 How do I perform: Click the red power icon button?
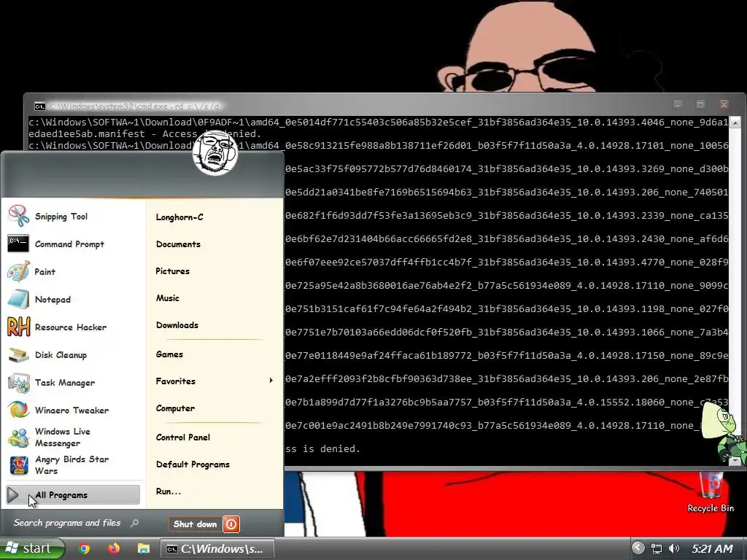pos(231,524)
